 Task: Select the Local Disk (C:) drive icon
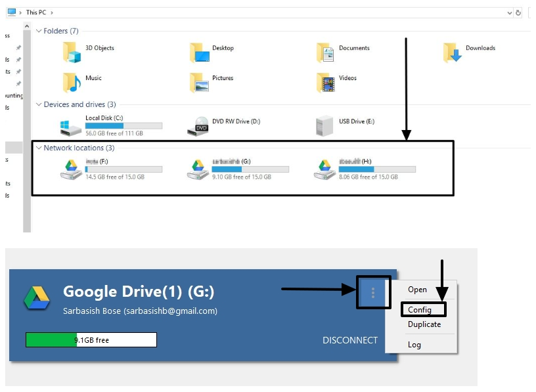click(71, 127)
